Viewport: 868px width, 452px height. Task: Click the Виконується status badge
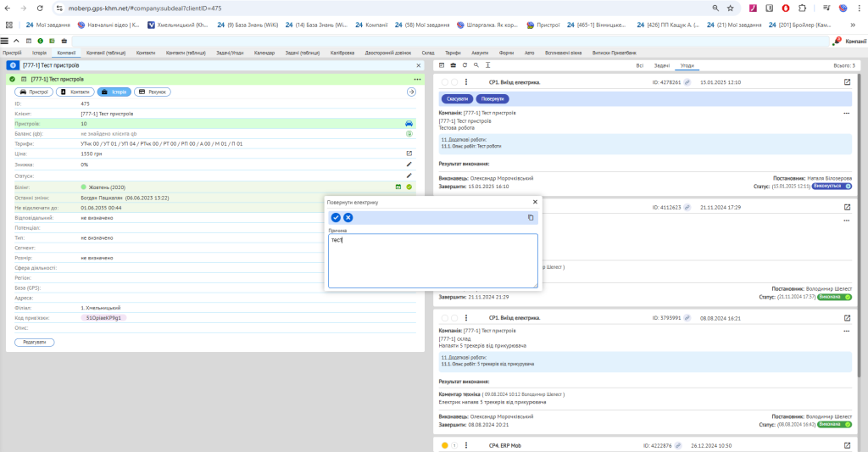click(x=832, y=186)
